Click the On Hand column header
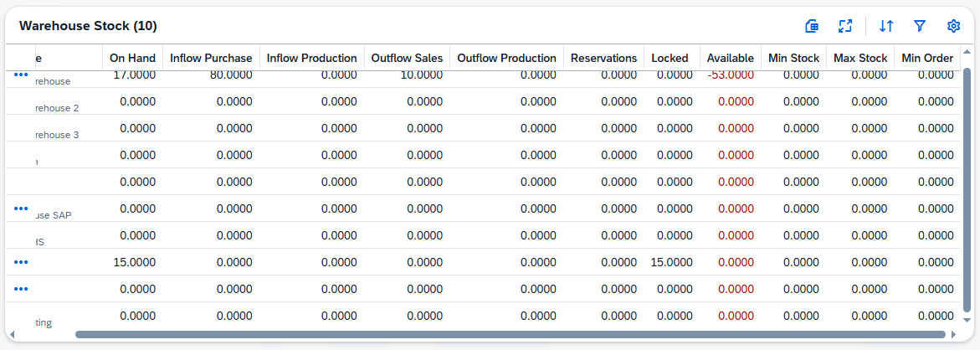 pos(132,58)
